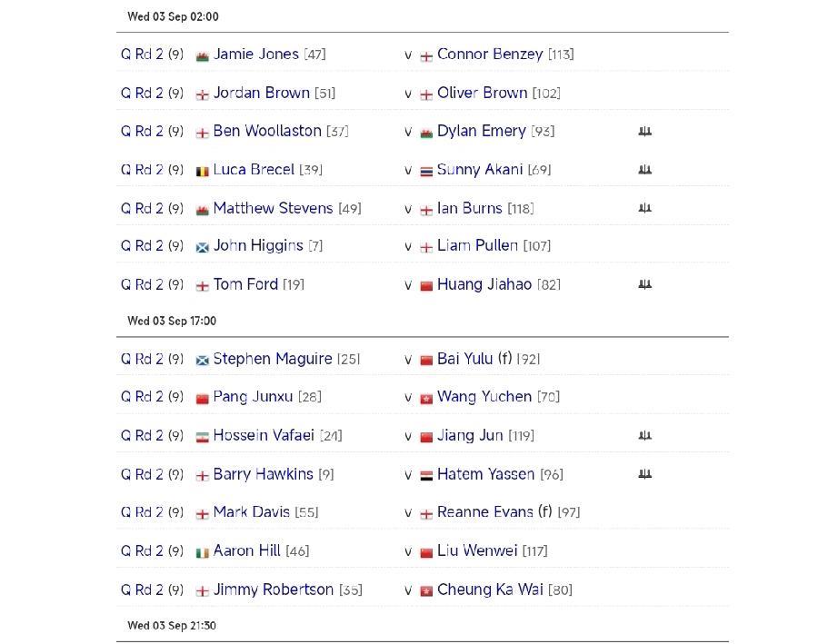Click the head-to-head icon in Stevens v Burns row
This screenshot has height=644, width=838.
644,208
